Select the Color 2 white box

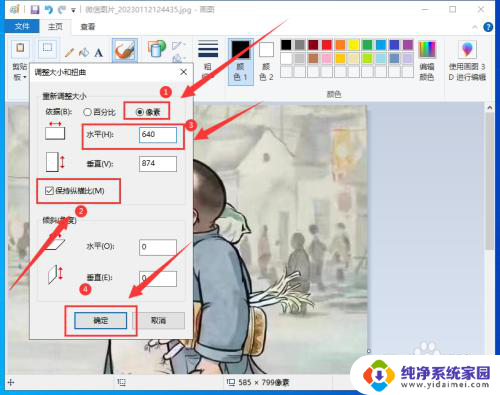pos(266,50)
